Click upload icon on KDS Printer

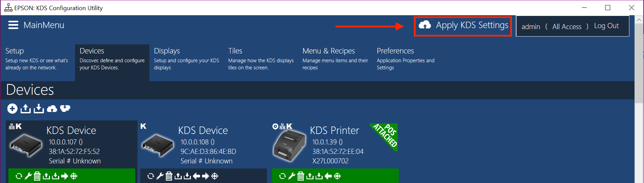310,176
